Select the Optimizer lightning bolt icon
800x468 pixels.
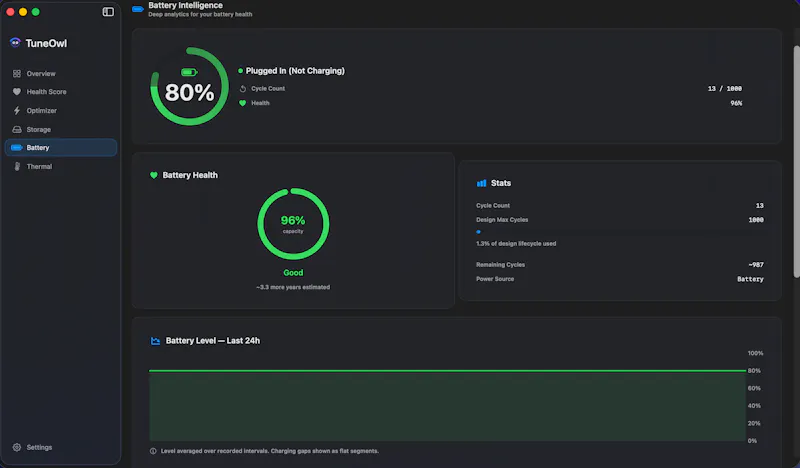(17, 111)
